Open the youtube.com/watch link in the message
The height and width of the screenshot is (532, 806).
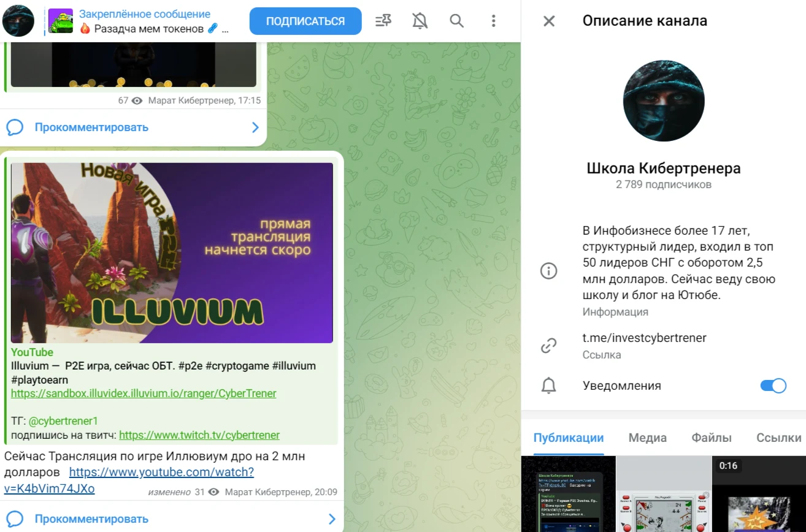pyautogui.click(x=129, y=481)
